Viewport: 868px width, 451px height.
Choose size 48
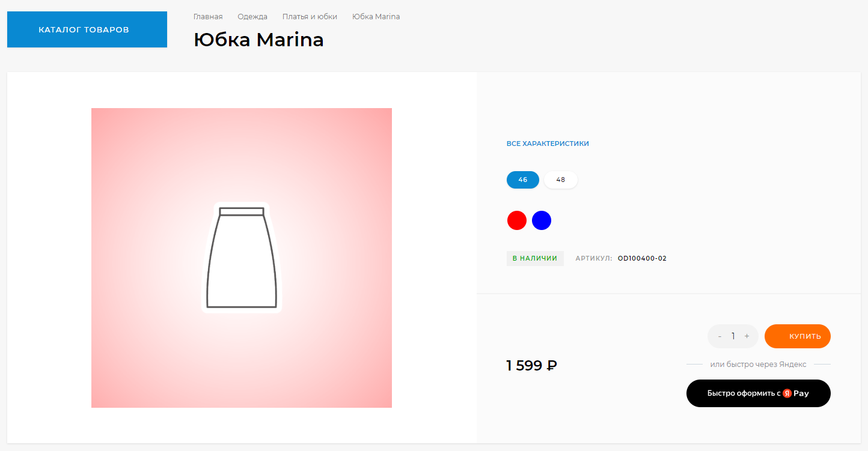tap(561, 180)
